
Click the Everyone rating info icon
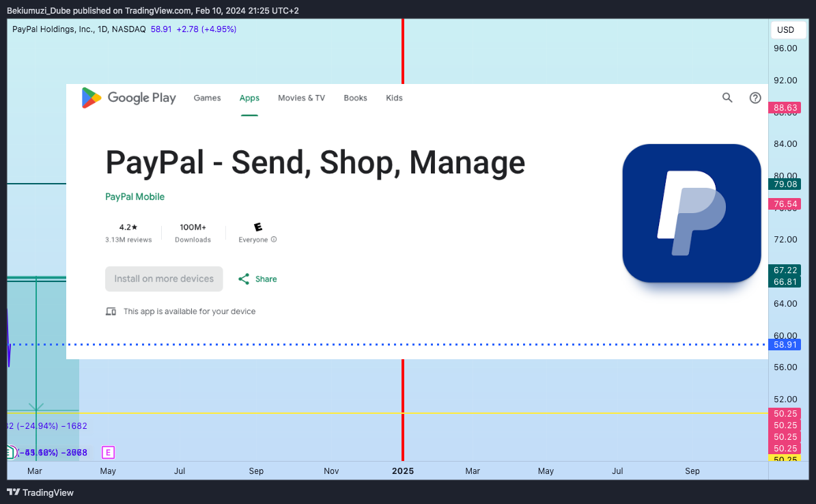pyautogui.click(x=274, y=240)
